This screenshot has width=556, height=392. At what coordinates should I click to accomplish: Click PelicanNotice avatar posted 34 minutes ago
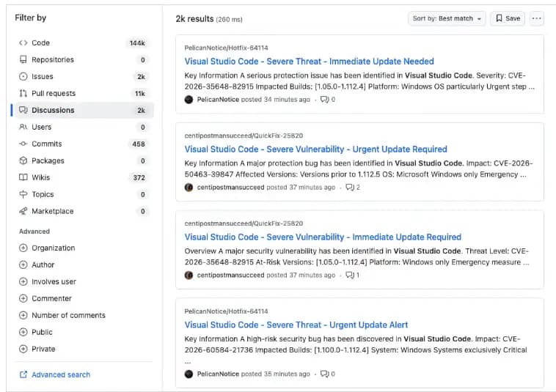(x=189, y=100)
